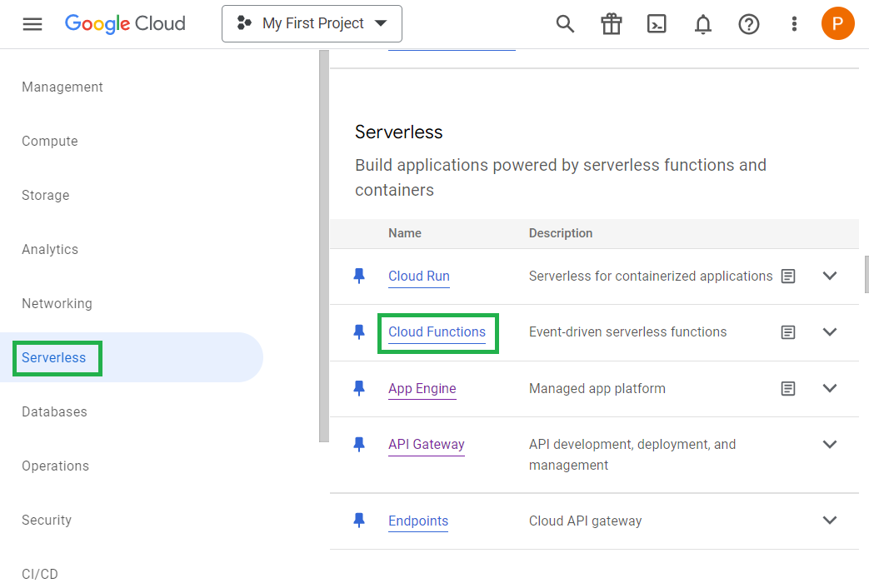The height and width of the screenshot is (588, 869).
Task: Open the hamburger navigation menu
Action: (32, 24)
